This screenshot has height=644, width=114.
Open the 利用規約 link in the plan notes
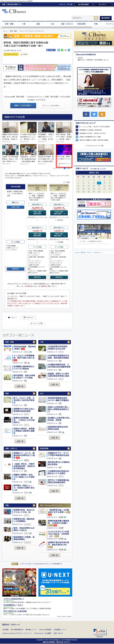(28, 286)
